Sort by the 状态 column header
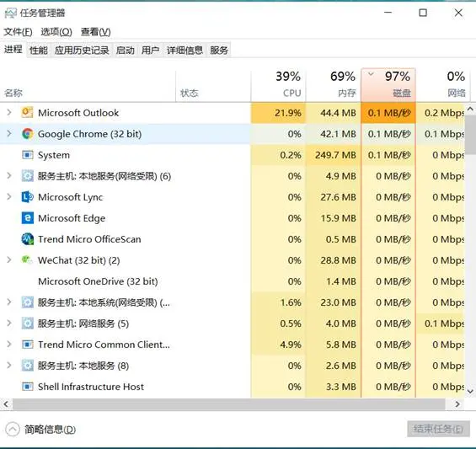The image size is (476, 449). [x=213, y=86]
